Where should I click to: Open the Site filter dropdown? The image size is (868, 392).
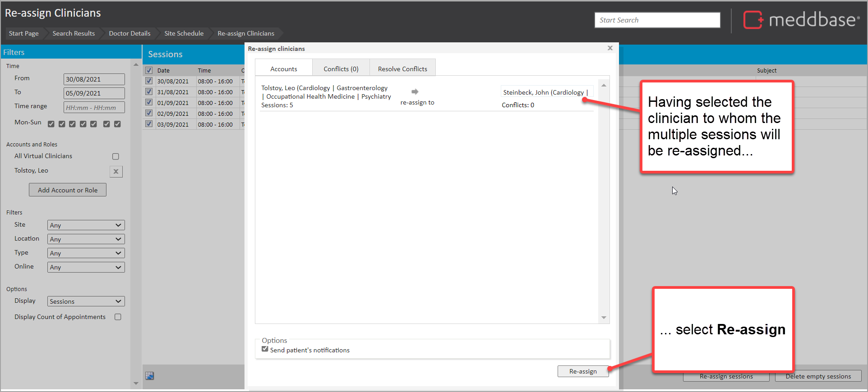point(86,225)
